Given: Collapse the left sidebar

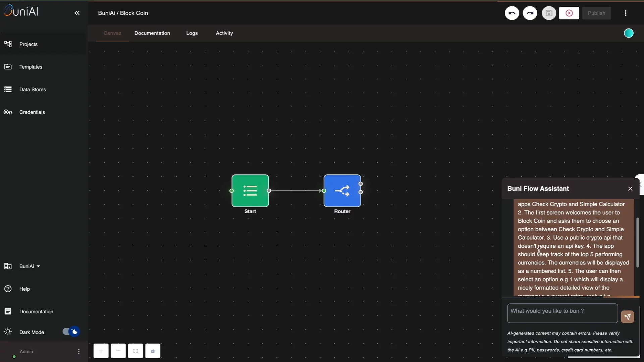Looking at the screenshot, I should (x=77, y=13).
